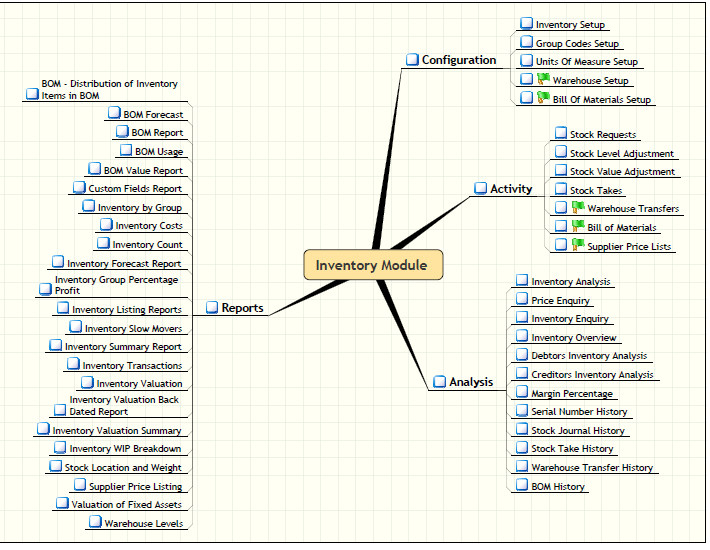This screenshot has width=710, height=550.
Task: Expand the Serial Number History node
Action: 522,411
